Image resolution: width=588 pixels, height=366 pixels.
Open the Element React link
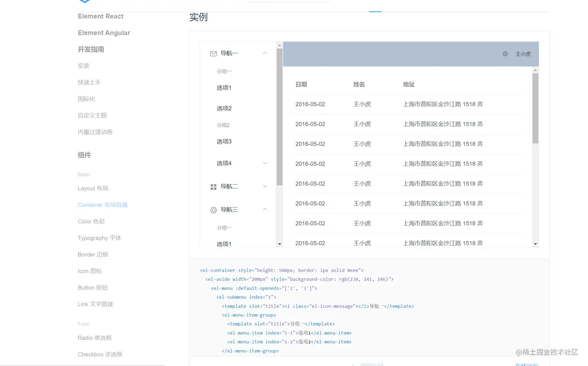[x=100, y=16]
